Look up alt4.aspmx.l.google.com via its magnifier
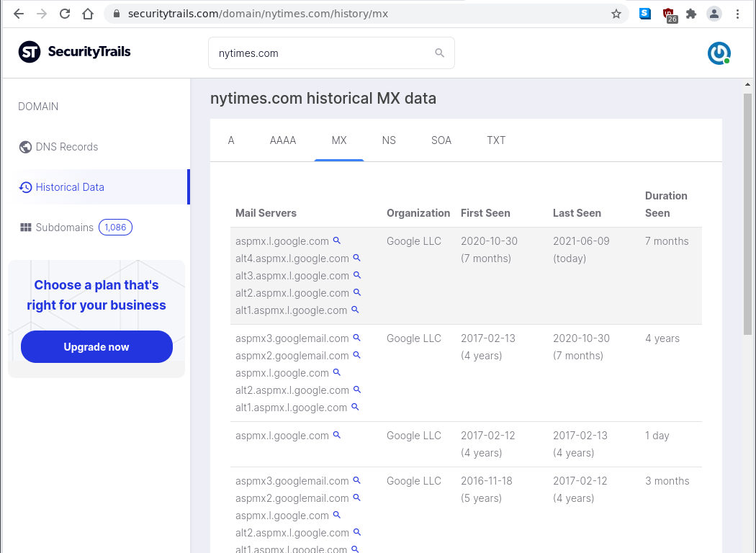Image resolution: width=756 pixels, height=553 pixels. click(357, 258)
